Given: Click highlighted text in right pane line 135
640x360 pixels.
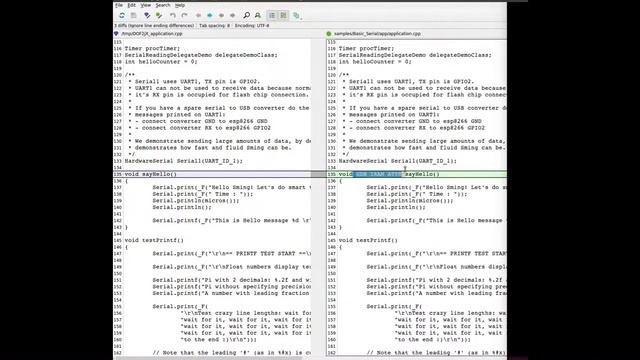Looking at the screenshot, I should (378, 174).
